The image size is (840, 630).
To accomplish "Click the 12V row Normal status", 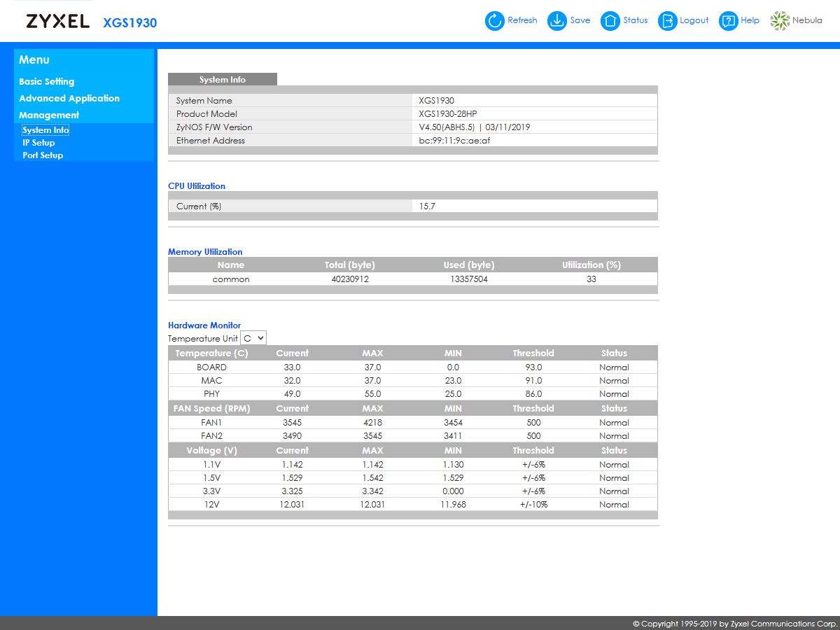I will tap(614, 505).
